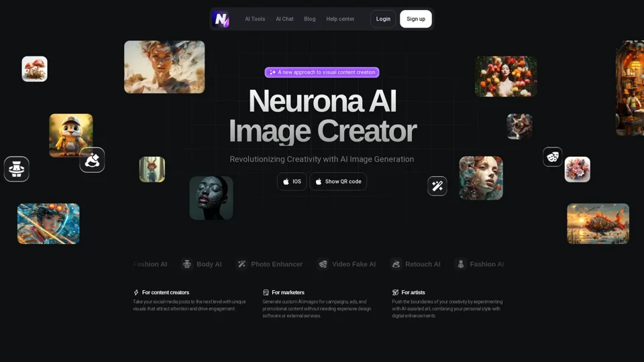The height and width of the screenshot is (362, 644).
Task: Select the leftmost Fashion AI carousel item
Action: coord(150,264)
